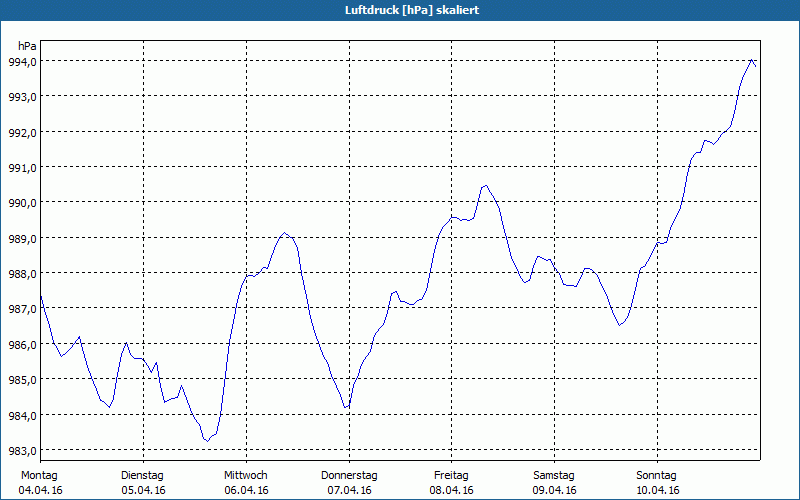This screenshot has width=800, height=500.
Task: Click the 992,0 axis value
Action: 22,132
